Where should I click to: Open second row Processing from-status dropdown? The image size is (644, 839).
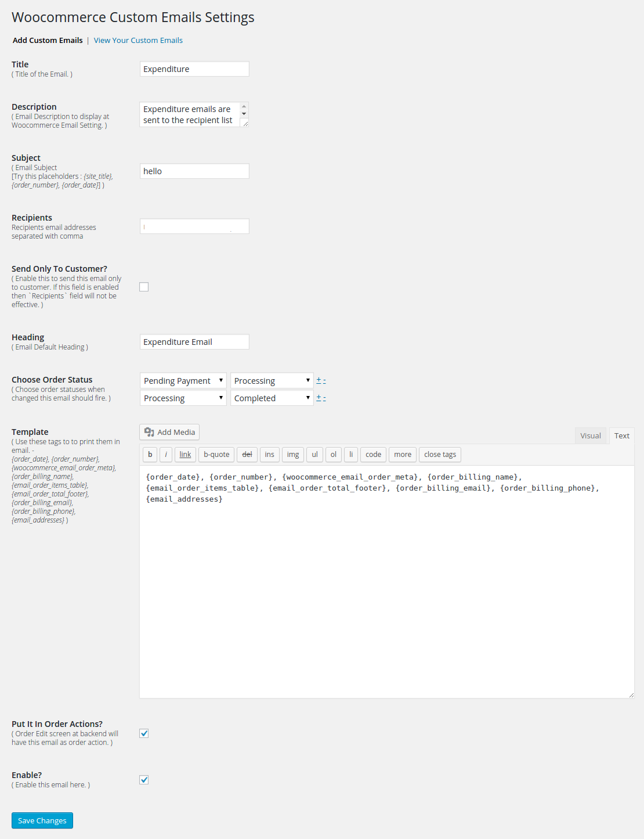pyautogui.click(x=183, y=398)
